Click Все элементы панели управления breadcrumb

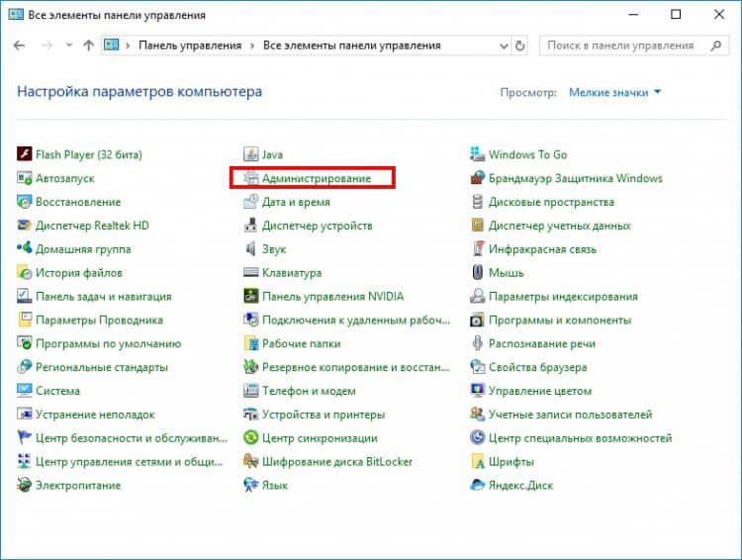351,46
